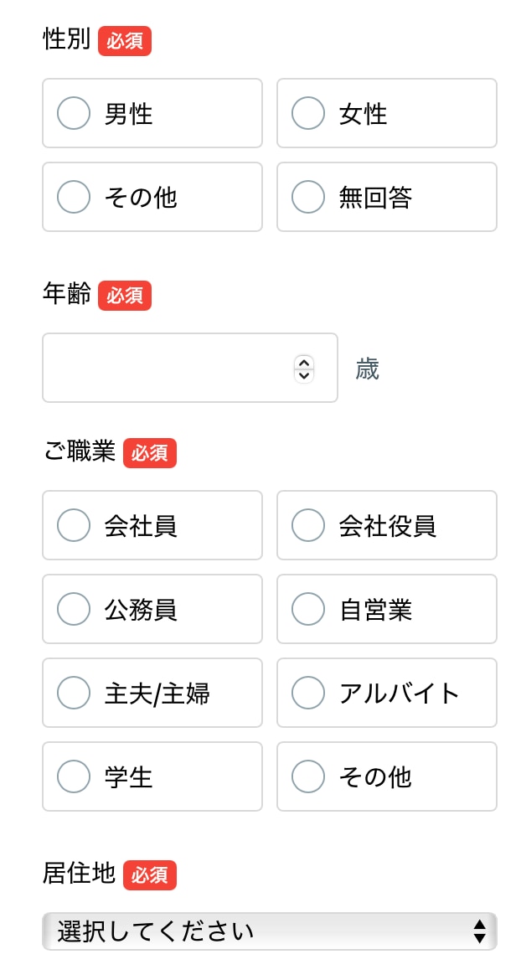Screen dimensions: 521x980
Task: Click the 必須 badge next to 性別
Action: click(125, 41)
